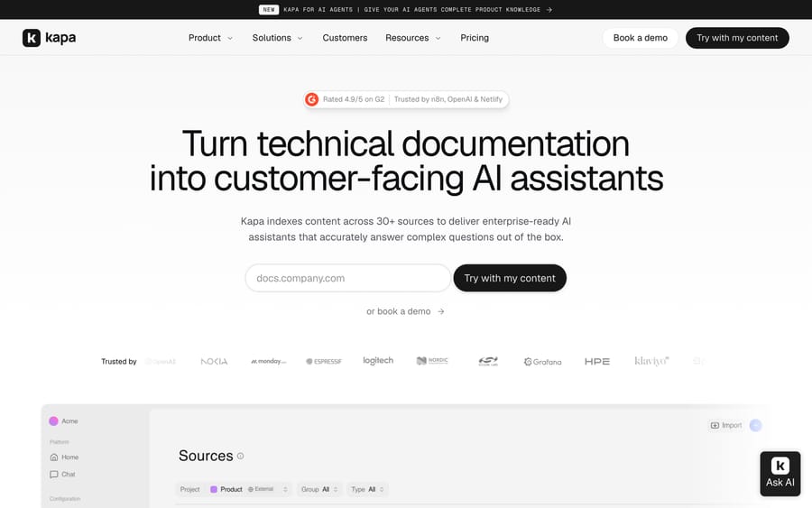Click the Home house icon in sidebar

coord(54,457)
